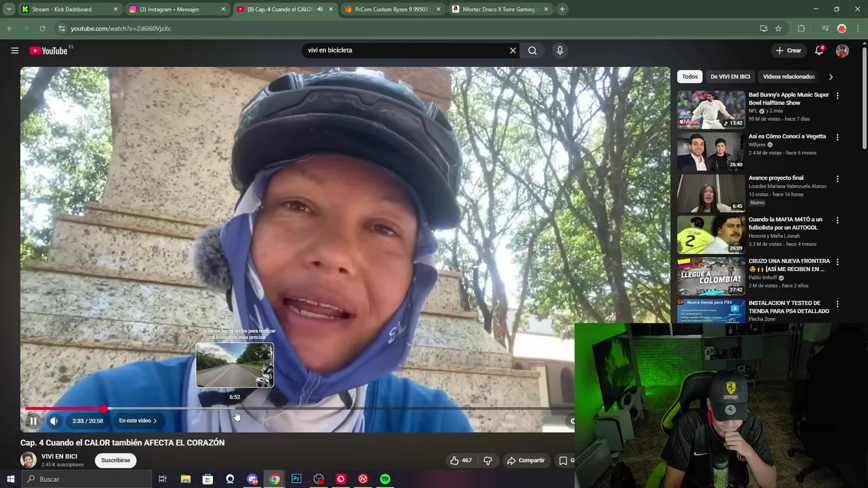868x488 pixels.
Task: Pause the video
Action: 33,421
